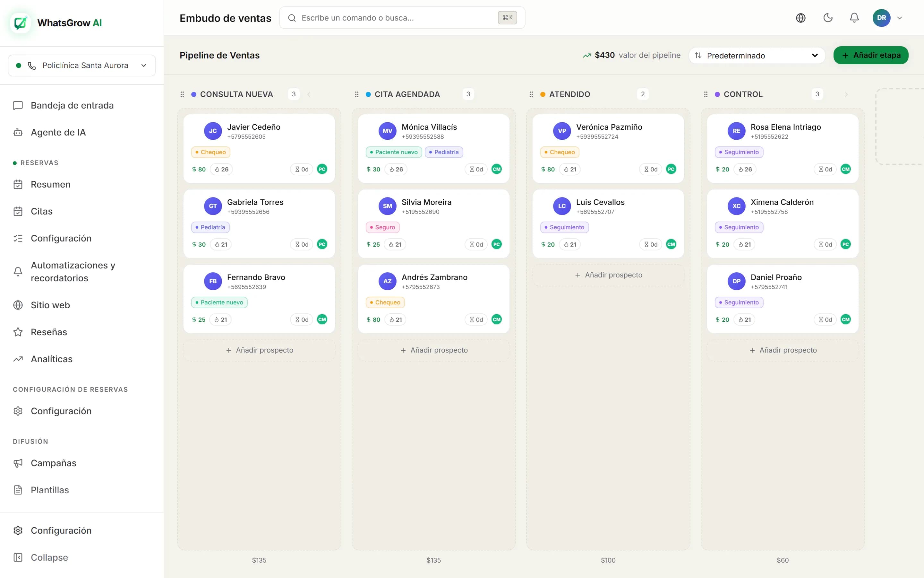Add prospect in CONSULTA NUEVA column
The height and width of the screenshot is (578, 924).
click(259, 350)
